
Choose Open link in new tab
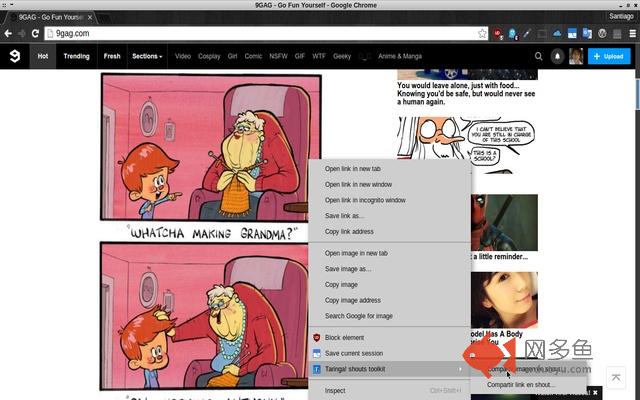coord(390,169)
